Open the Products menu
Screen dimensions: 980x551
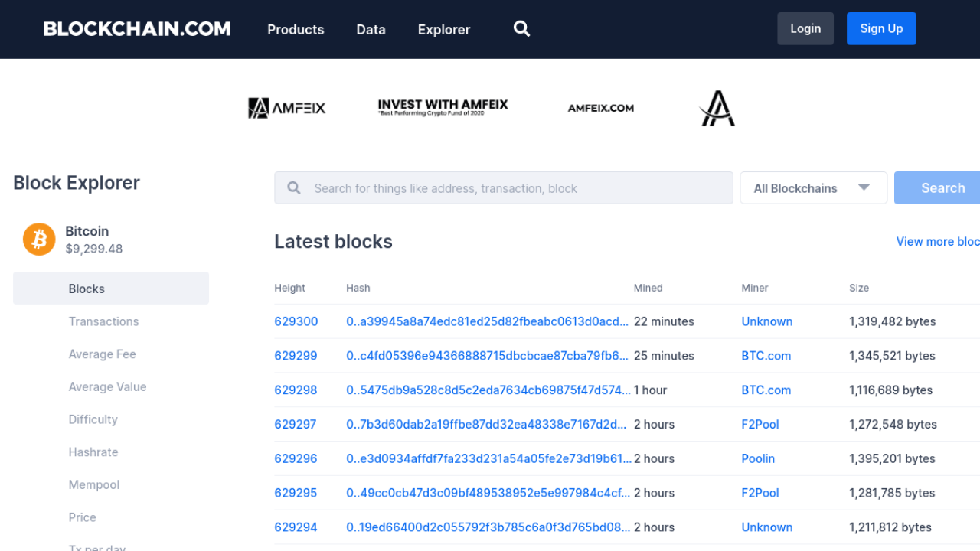[296, 30]
